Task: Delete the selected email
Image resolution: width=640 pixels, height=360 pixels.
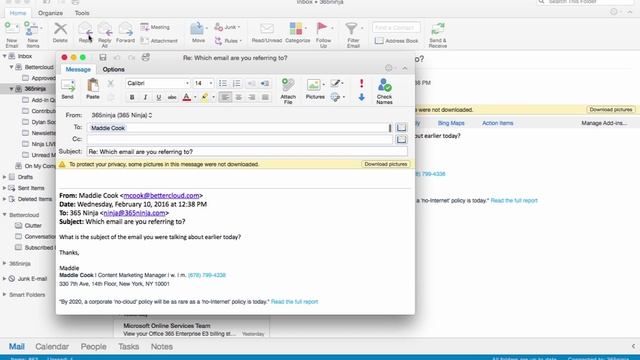Action: pos(60,32)
